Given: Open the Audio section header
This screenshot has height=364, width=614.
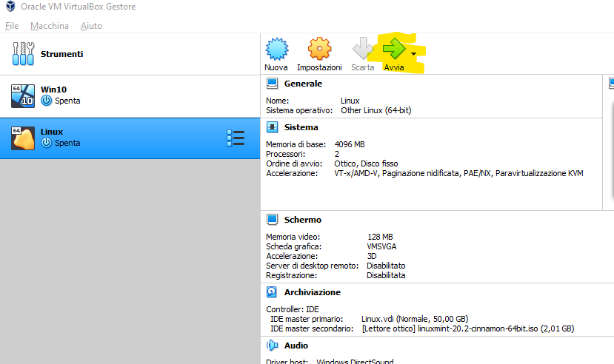Looking at the screenshot, I should coord(296,346).
